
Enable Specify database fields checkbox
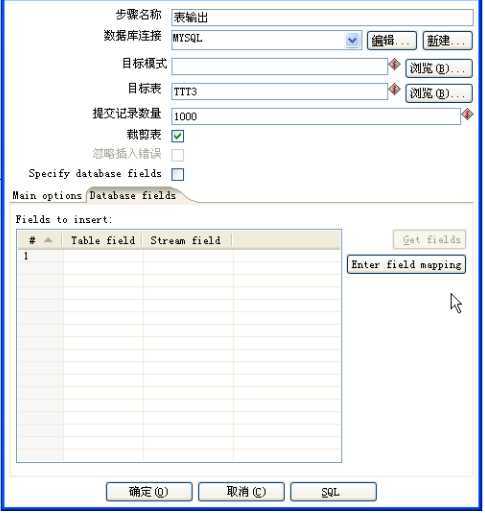[x=178, y=174]
